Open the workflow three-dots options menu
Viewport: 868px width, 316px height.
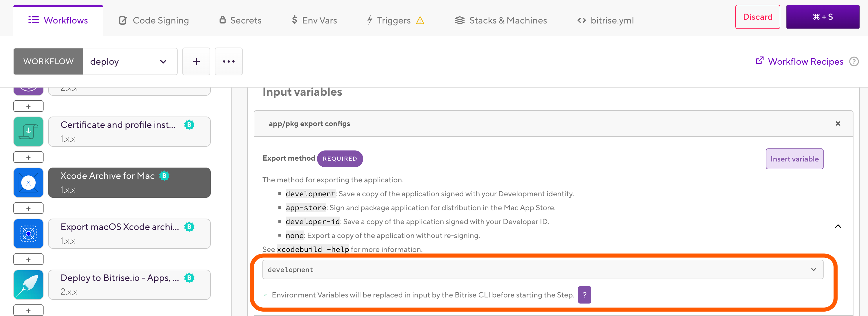(x=228, y=61)
